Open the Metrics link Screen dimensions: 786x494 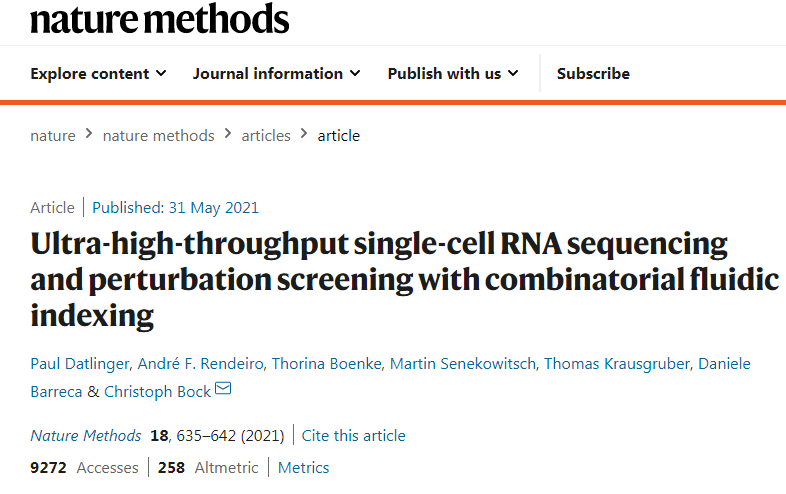(x=303, y=467)
